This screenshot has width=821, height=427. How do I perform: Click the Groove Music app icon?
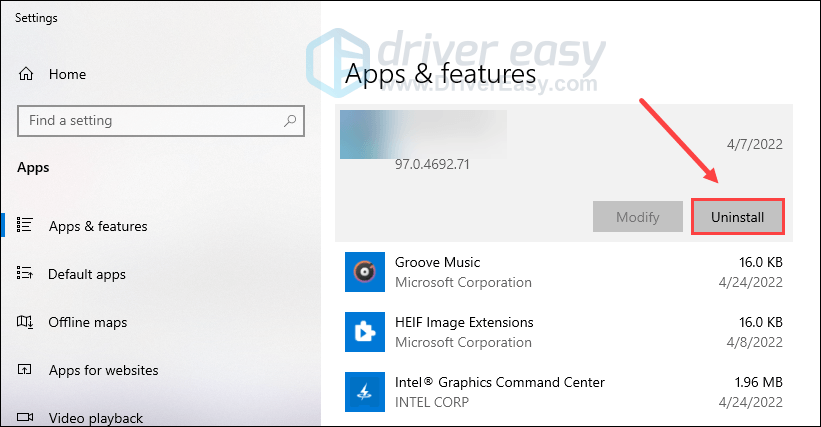point(365,272)
